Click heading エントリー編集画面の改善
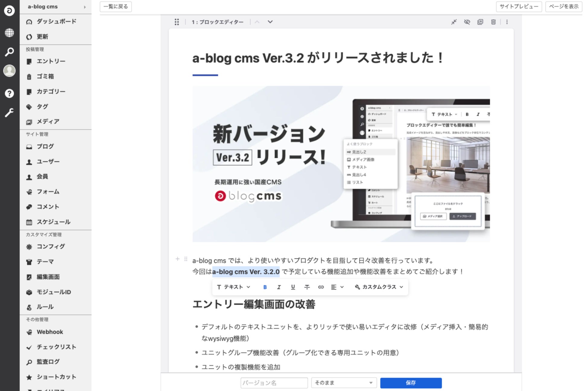The image size is (588, 391). pyautogui.click(x=254, y=304)
